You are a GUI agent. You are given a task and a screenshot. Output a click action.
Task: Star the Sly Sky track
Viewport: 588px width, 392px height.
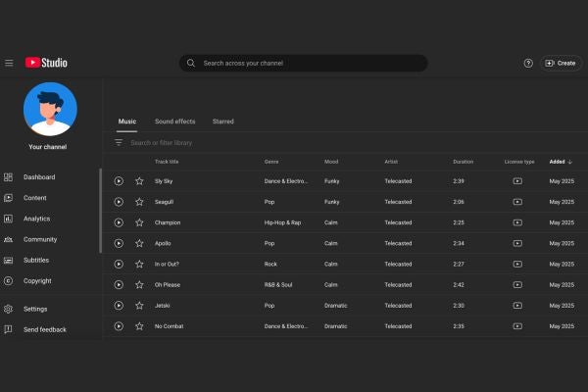coord(139,181)
